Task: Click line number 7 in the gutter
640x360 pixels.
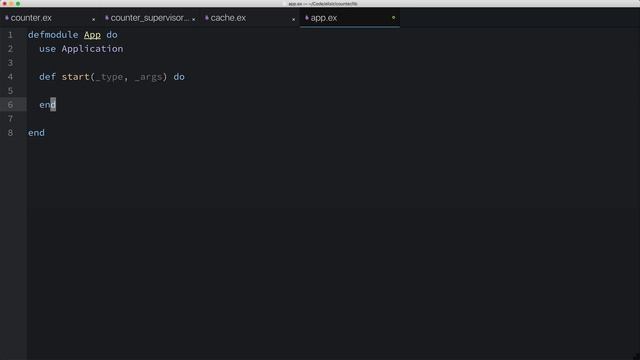Action: pyautogui.click(x=10, y=119)
